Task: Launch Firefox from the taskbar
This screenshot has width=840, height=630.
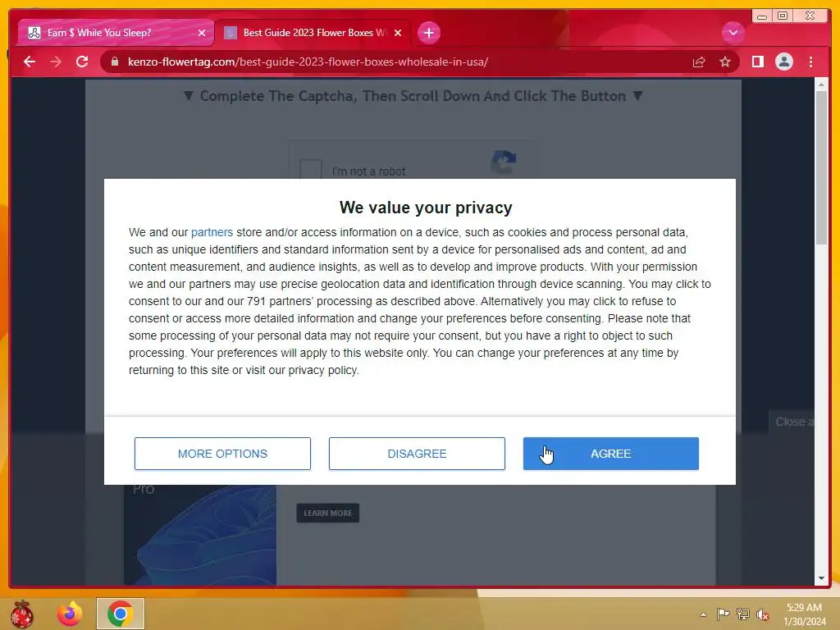Action: (x=70, y=614)
